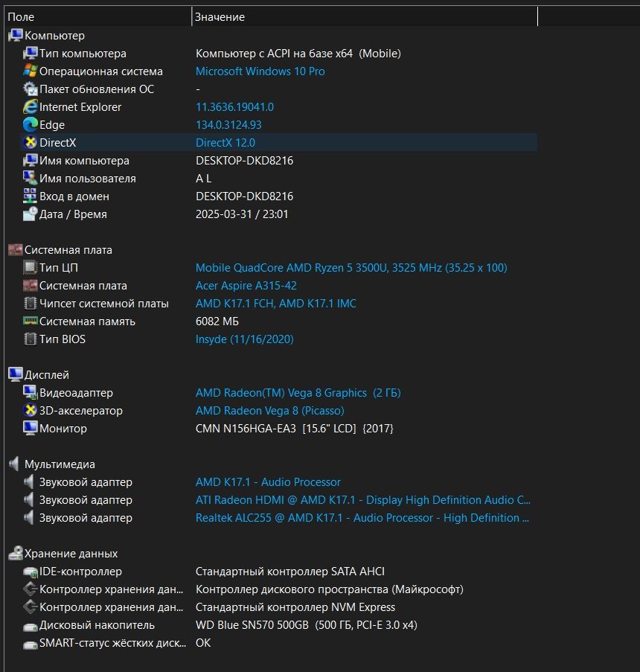
Task: Click the Дата / Время clock icon
Action: click(31, 214)
